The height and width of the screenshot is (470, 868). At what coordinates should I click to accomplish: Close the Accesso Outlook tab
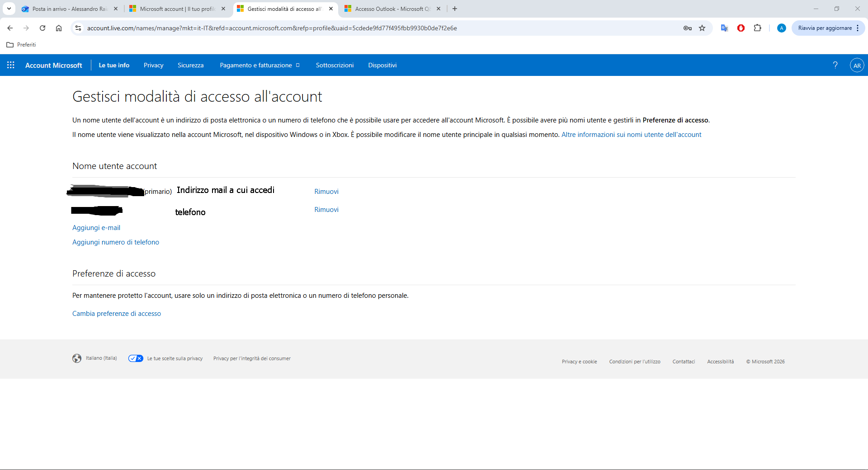click(439, 9)
